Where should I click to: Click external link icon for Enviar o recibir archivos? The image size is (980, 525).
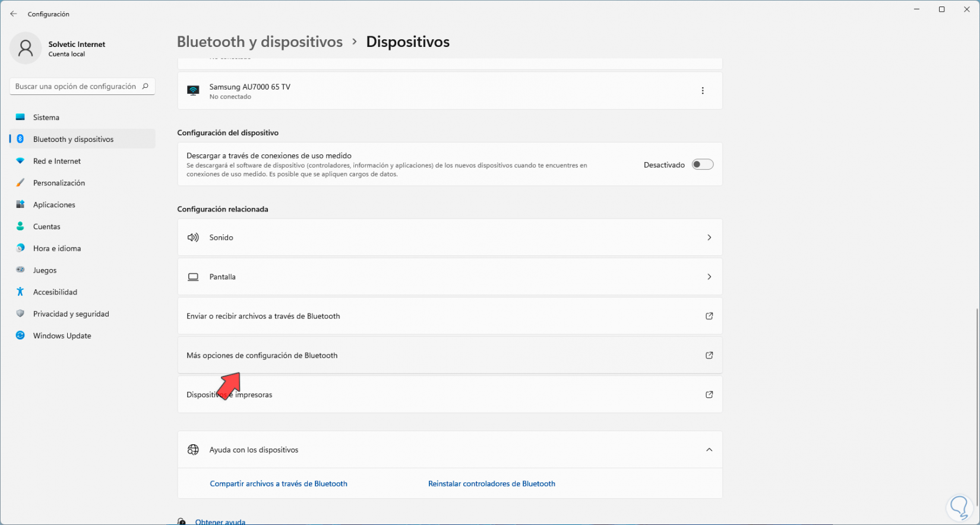[x=709, y=317]
